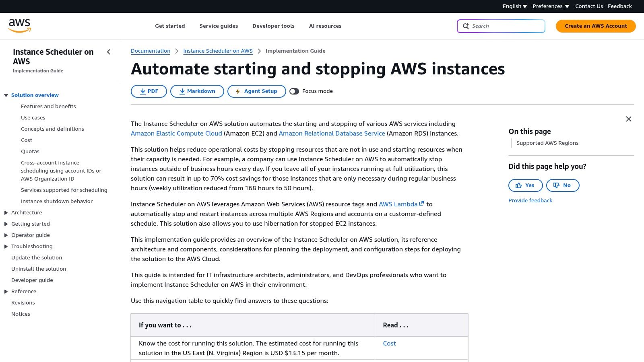This screenshot has height=362, width=644.
Task: Open the English language dropdown
Action: coord(515,6)
